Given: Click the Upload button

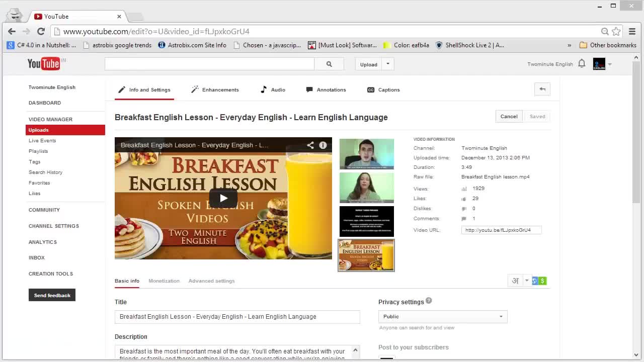Looking at the screenshot, I should [x=369, y=64].
